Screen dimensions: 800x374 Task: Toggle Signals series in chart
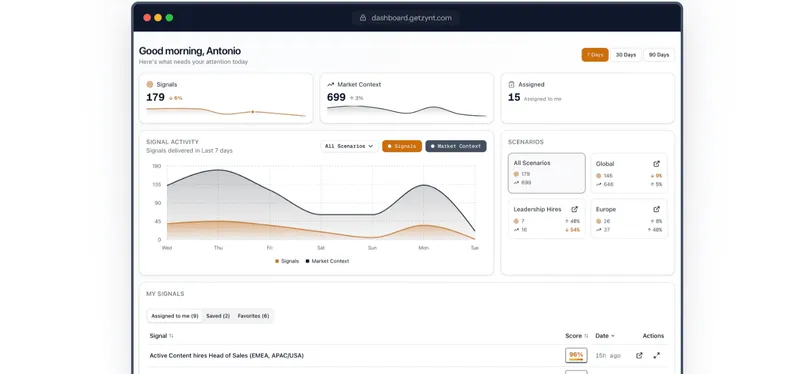tap(402, 146)
